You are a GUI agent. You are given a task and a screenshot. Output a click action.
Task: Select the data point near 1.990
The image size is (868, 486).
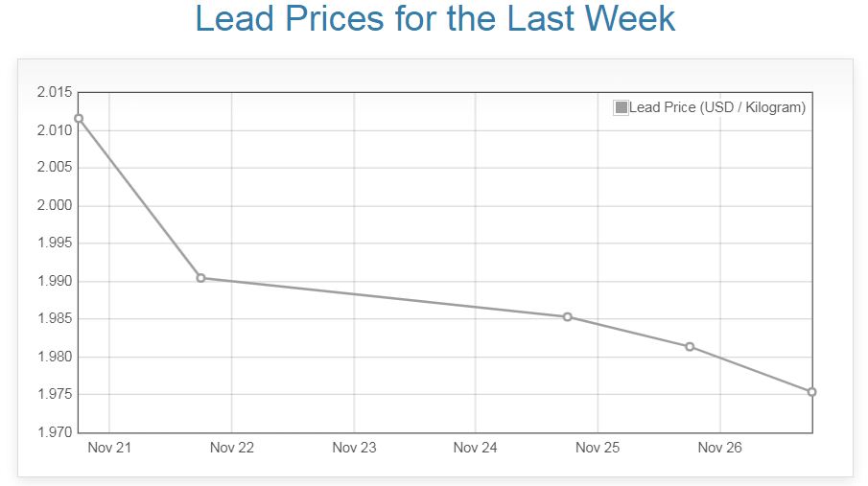pyautogui.click(x=200, y=278)
